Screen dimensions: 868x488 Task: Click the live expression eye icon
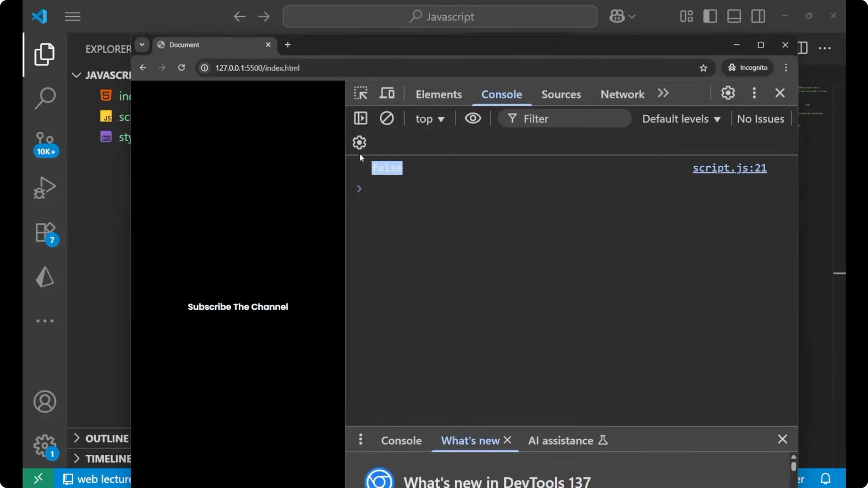[473, 118]
